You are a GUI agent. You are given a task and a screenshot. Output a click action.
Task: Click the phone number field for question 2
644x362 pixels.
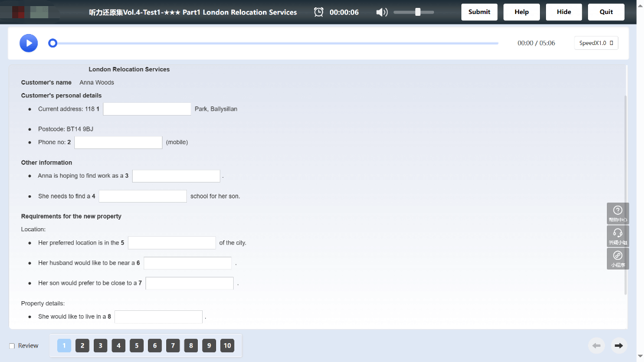pyautogui.click(x=118, y=142)
